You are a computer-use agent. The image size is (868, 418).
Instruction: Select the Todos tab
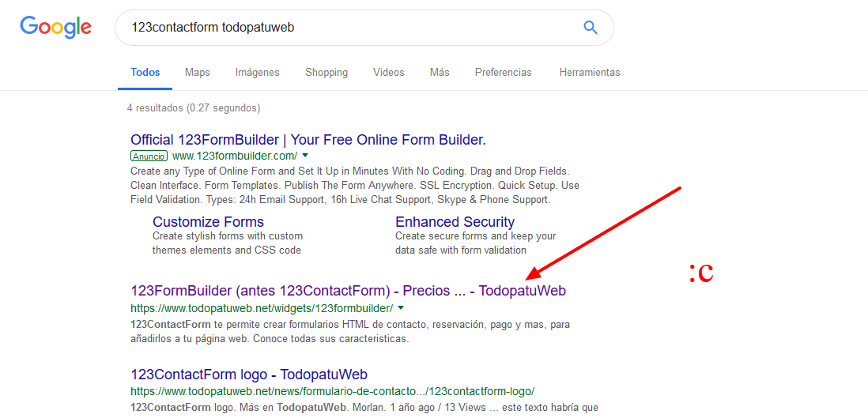click(145, 73)
